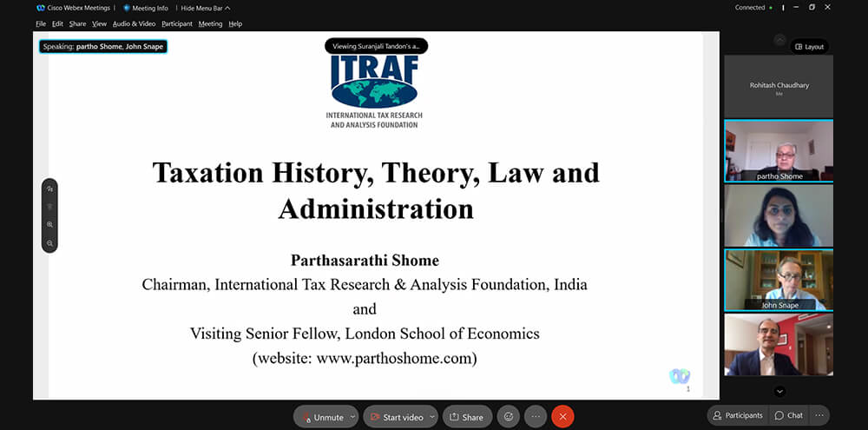
Task: Open more options in center control bar
Action: [x=536, y=417]
